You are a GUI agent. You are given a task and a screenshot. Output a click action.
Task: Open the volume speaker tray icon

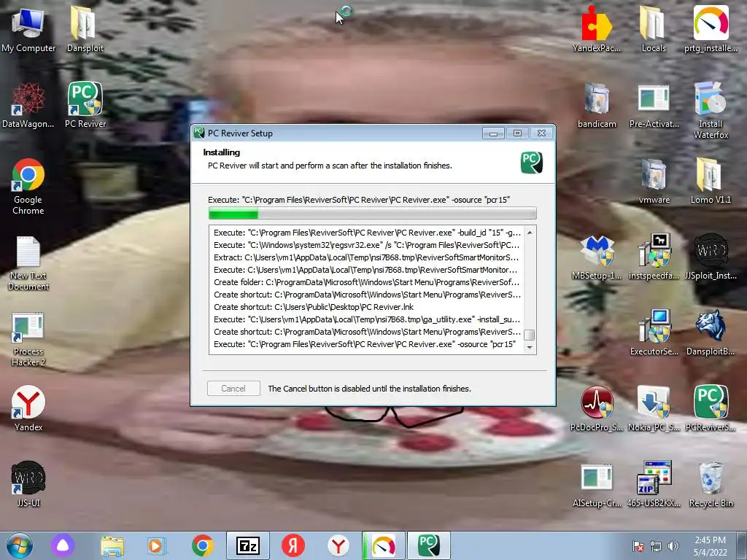(673, 547)
